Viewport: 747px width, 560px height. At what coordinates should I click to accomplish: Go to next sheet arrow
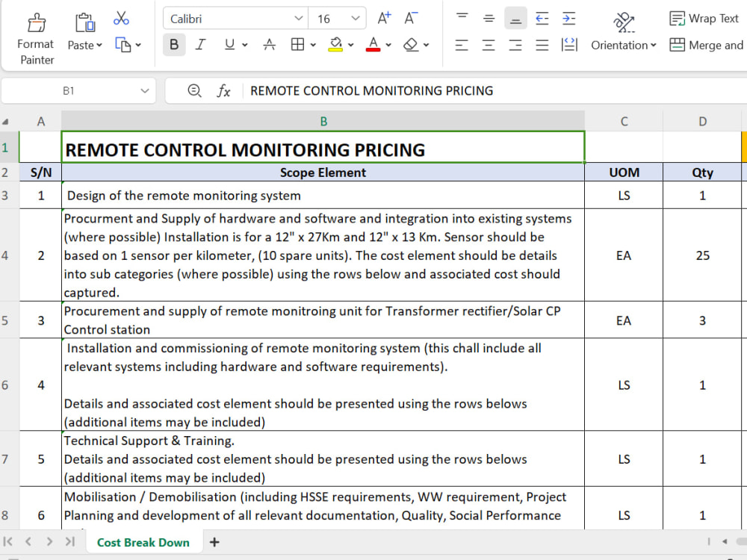coord(49,541)
